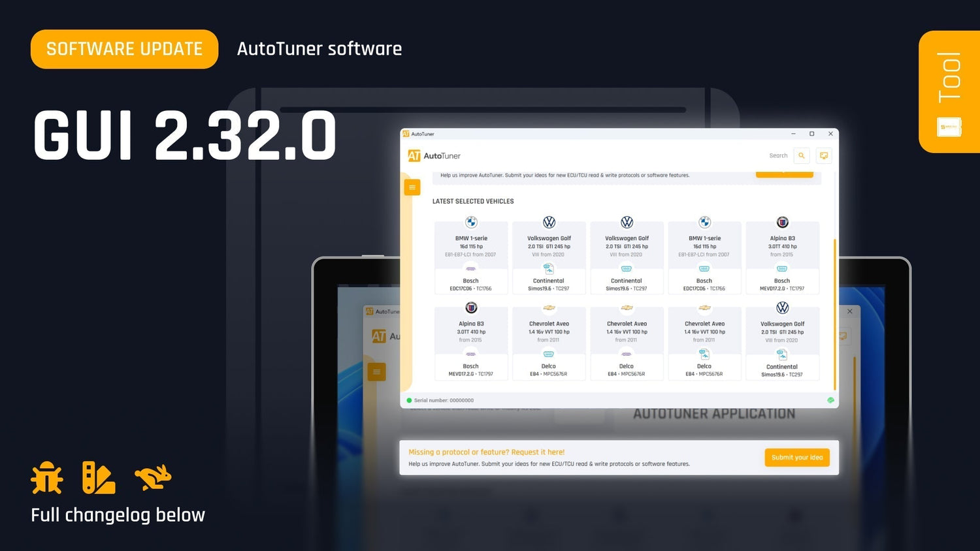Click the green status dot beside Serial number
The image size is (980, 551).
(x=409, y=400)
